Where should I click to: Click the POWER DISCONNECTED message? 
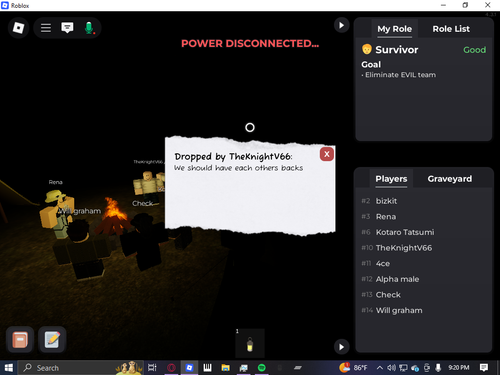(x=250, y=44)
